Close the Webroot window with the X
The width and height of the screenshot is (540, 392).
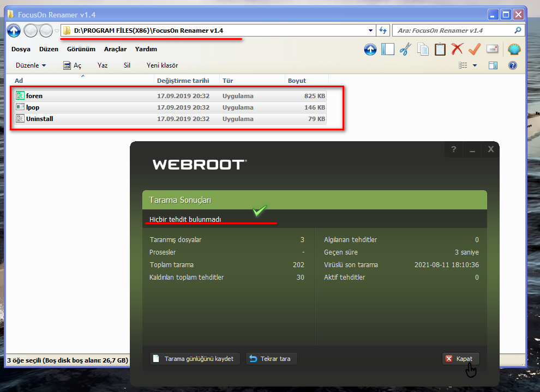point(491,149)
